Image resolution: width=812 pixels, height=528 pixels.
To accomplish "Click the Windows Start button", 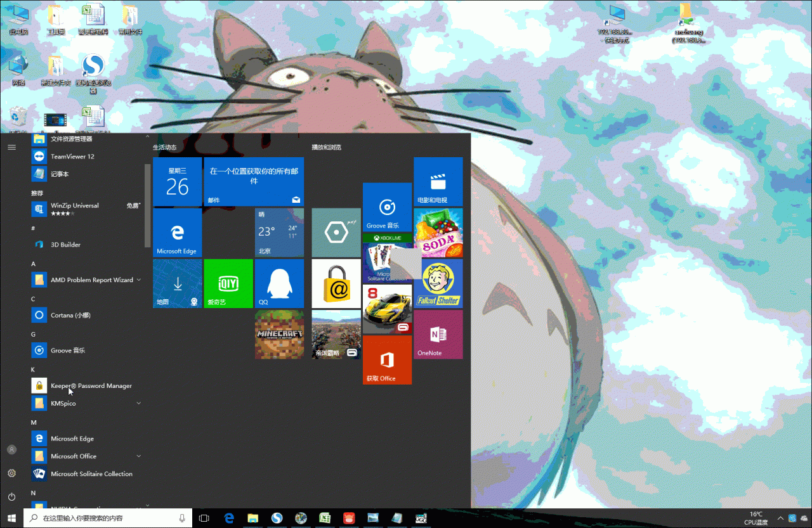I will point(11,518).
